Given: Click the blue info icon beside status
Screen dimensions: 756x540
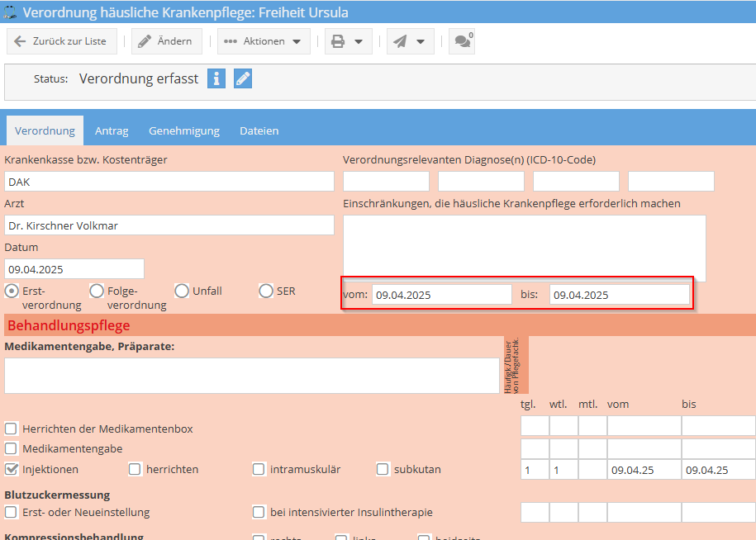Looking at the screenshot, I should pos(216,78).
